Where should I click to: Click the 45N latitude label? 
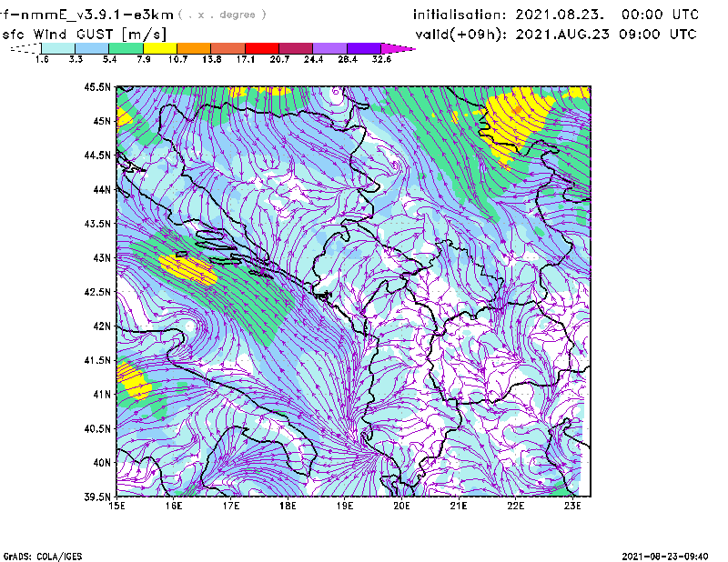(102, 121)
